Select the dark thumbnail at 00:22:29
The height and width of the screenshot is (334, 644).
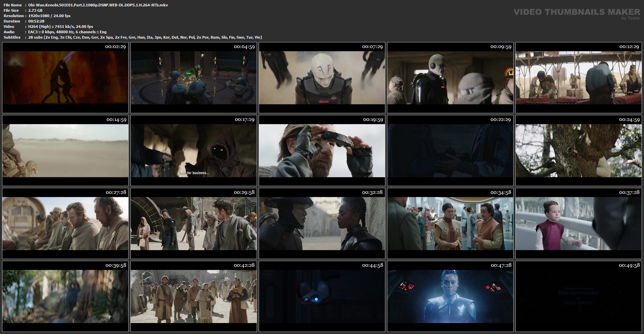[450, 151]
